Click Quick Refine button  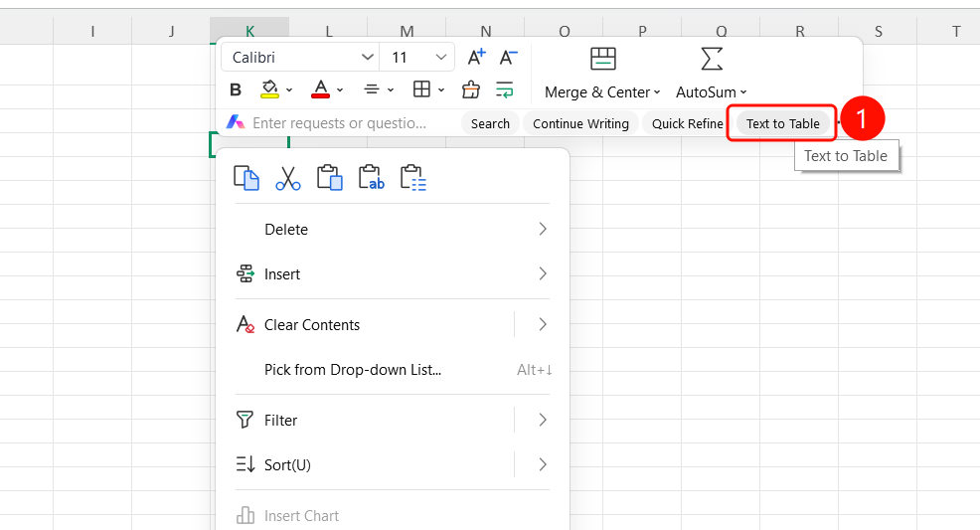[x=687, y=123]
